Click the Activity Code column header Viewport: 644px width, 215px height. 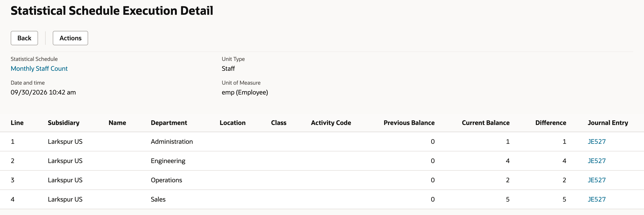point(331,123)
